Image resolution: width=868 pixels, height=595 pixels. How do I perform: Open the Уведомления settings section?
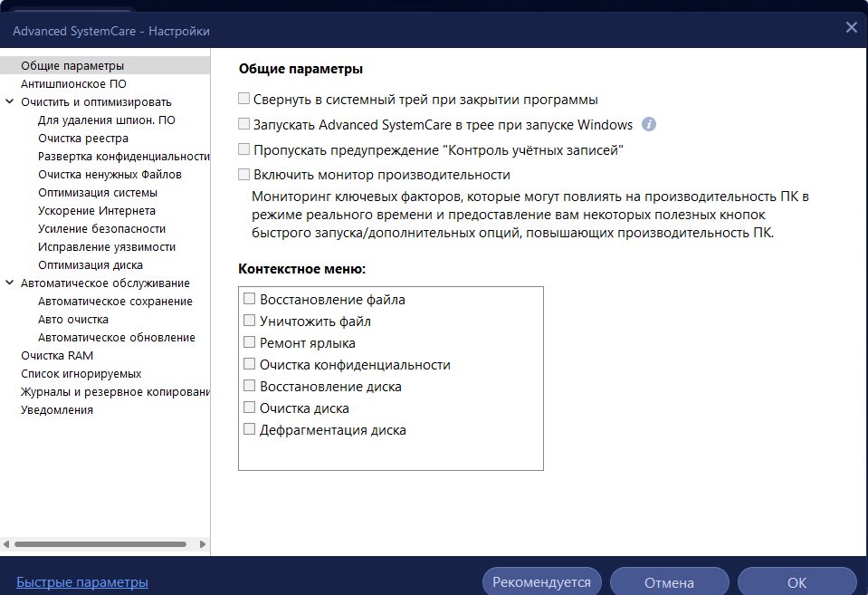57,410
